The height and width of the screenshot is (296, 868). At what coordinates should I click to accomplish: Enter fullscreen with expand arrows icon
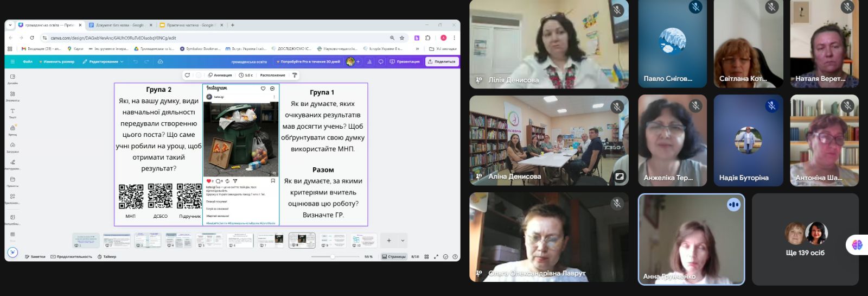tap(436, 256)
